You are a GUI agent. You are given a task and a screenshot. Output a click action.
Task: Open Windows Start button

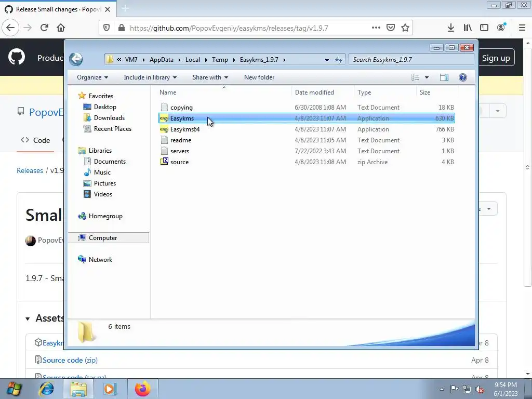14,389
